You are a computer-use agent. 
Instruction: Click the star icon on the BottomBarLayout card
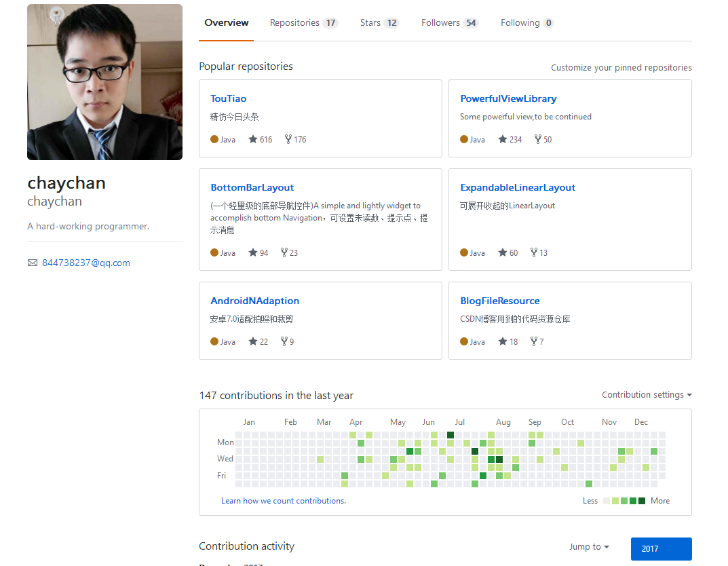[253, 252]
